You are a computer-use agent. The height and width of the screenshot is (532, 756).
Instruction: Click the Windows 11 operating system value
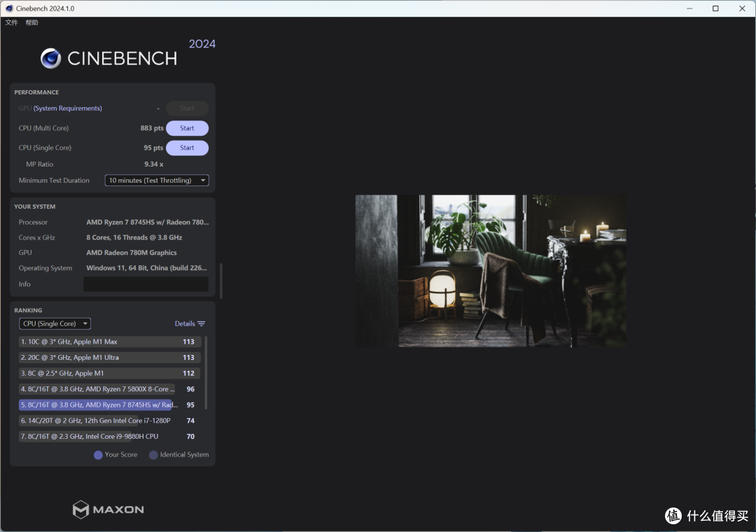tap(146, 268)
